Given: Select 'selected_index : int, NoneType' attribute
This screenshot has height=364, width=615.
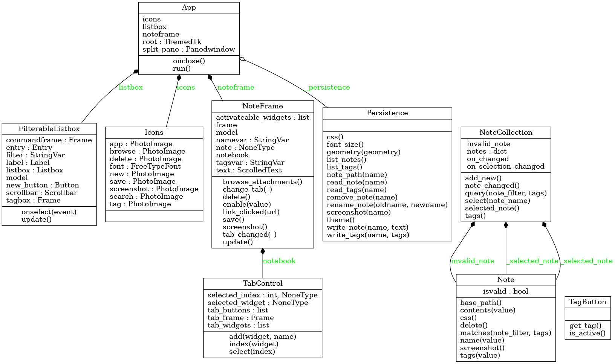Looking at the screenshot, I should (263, 295).
